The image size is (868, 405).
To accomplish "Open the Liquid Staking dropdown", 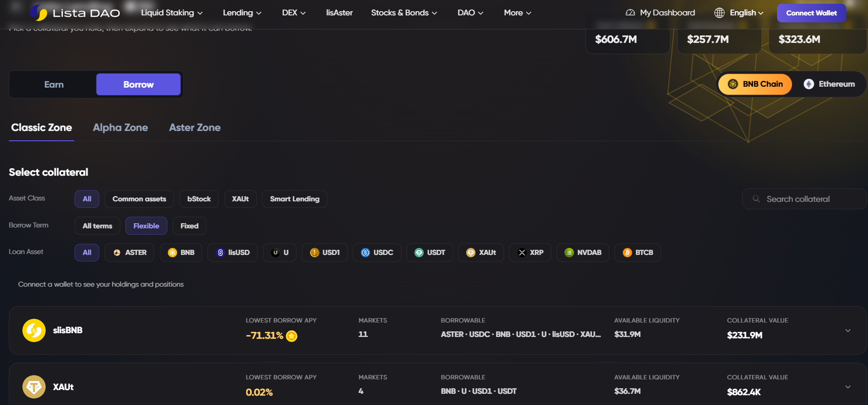I will coord(172,13).
